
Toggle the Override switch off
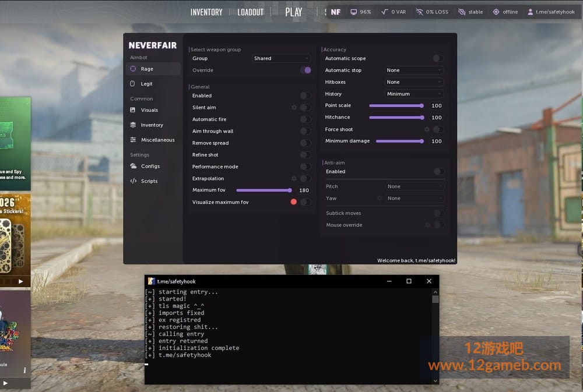click(x=305, y=70)
